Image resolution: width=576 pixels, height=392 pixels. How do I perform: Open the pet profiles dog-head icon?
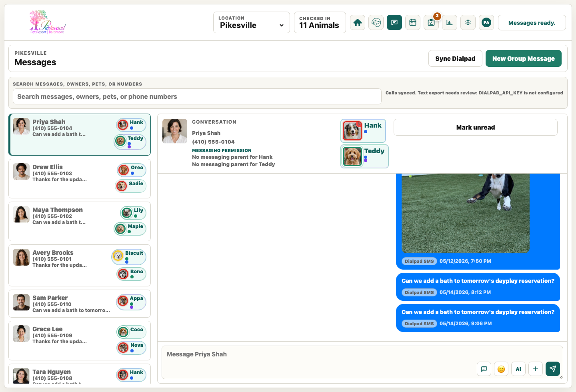point(376,22)
